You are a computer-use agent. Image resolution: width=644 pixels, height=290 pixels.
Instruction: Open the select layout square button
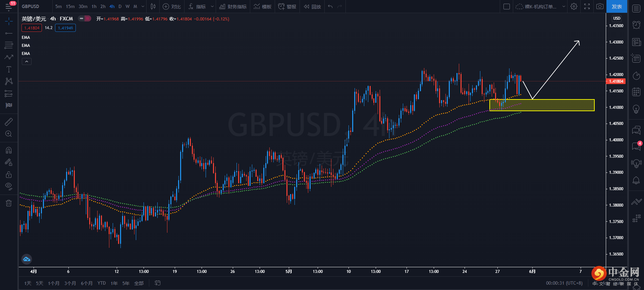(507, 6)
